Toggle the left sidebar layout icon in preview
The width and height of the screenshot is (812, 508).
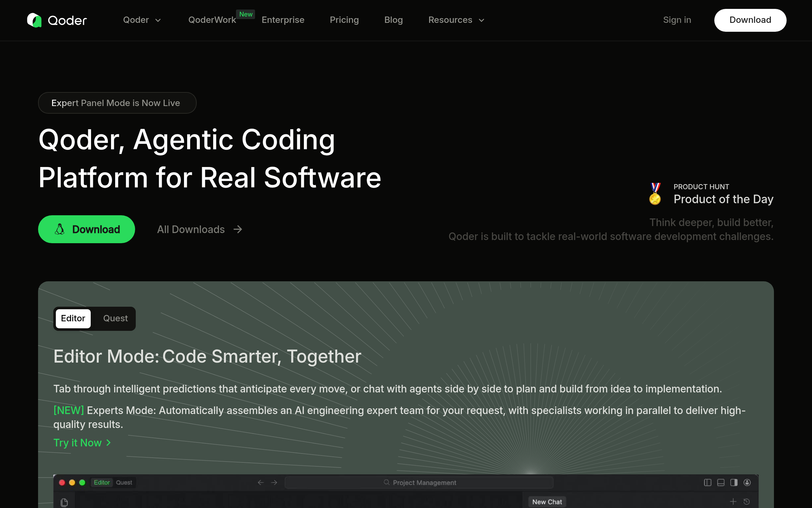[x=708, y=483]
